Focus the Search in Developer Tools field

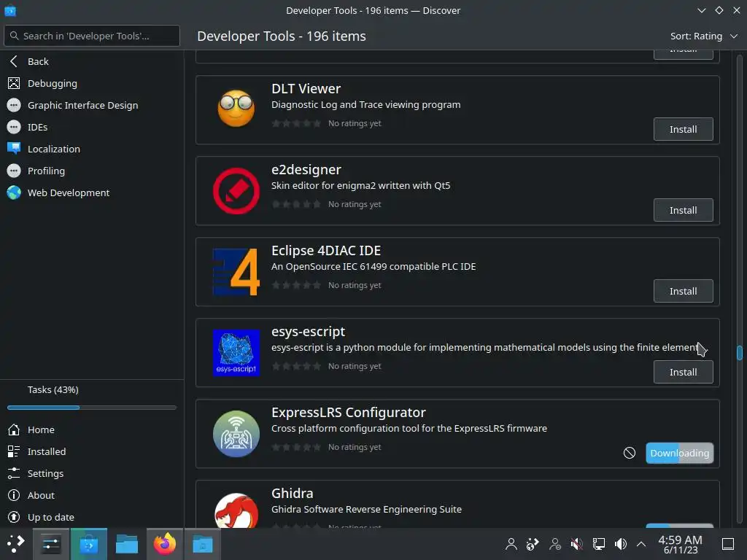[92, 36]
